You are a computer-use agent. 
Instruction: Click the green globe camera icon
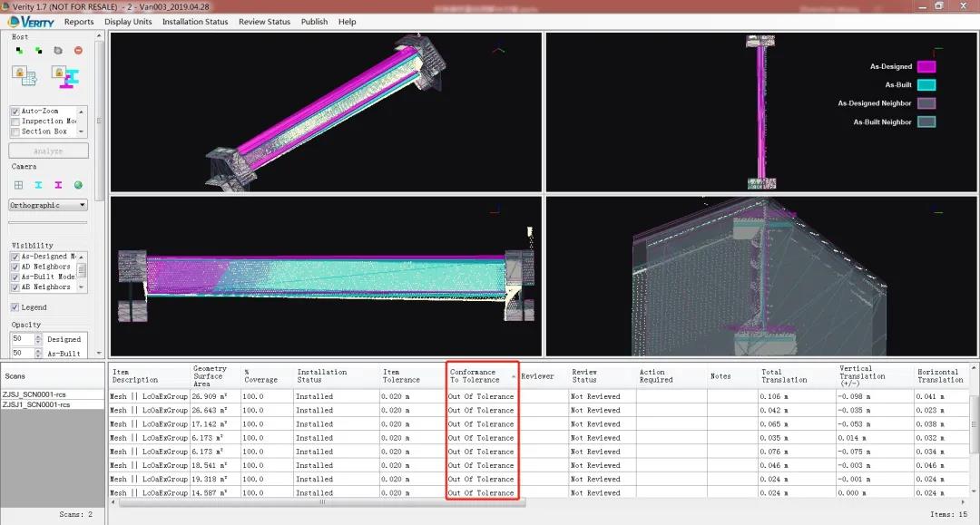79,185
